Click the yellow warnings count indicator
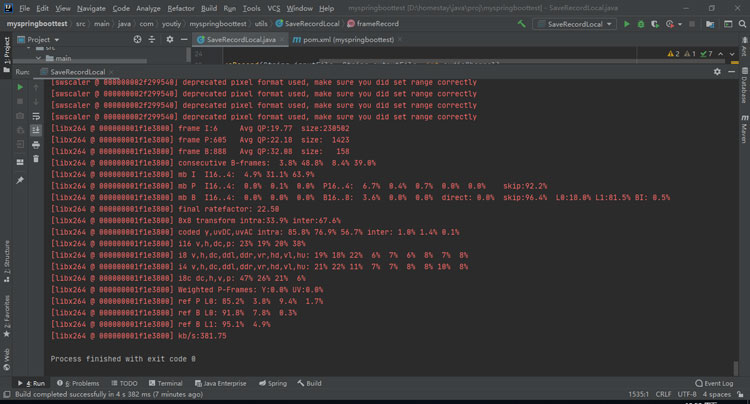Screen dimensions: 750x404 673,54
